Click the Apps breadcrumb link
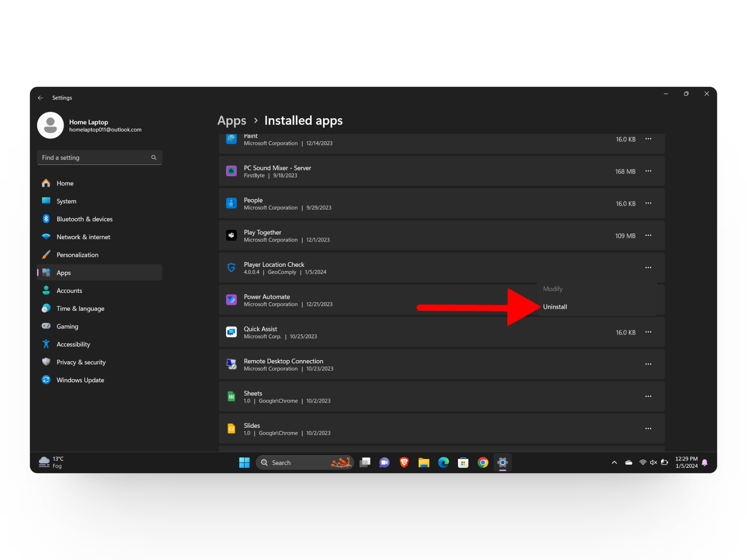The image size is (747, 560). coord(231,121)
